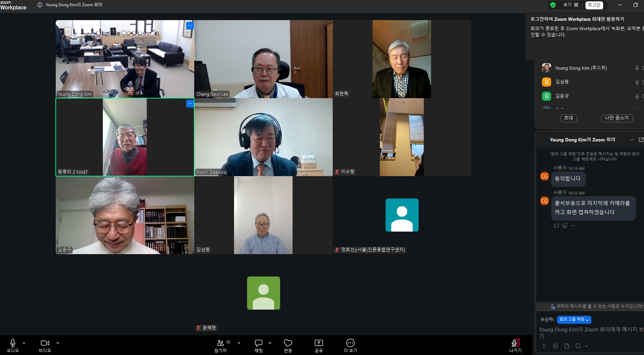Image resolution: width=644 pixels, height=355 pixels.
Task: Click the 공유 share screen icon
Action: [x=319, y=345]
